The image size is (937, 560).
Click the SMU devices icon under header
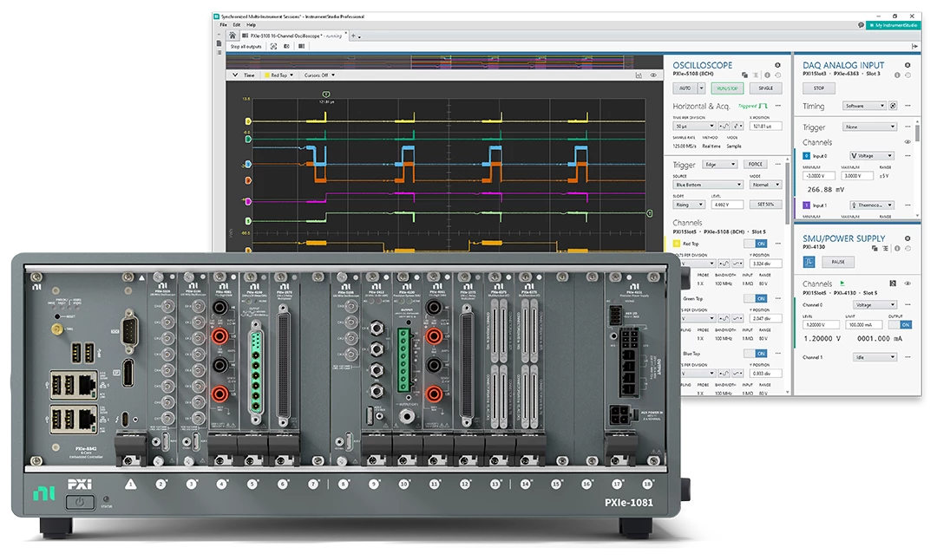875,248
